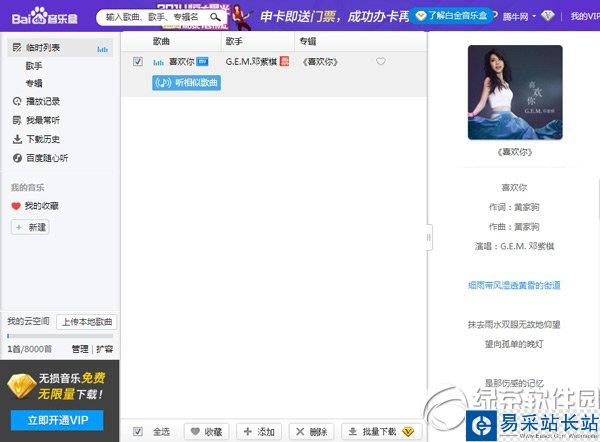Click 《喜欢你》 title under album cover
600x442 pixels.
click(515, 152)
